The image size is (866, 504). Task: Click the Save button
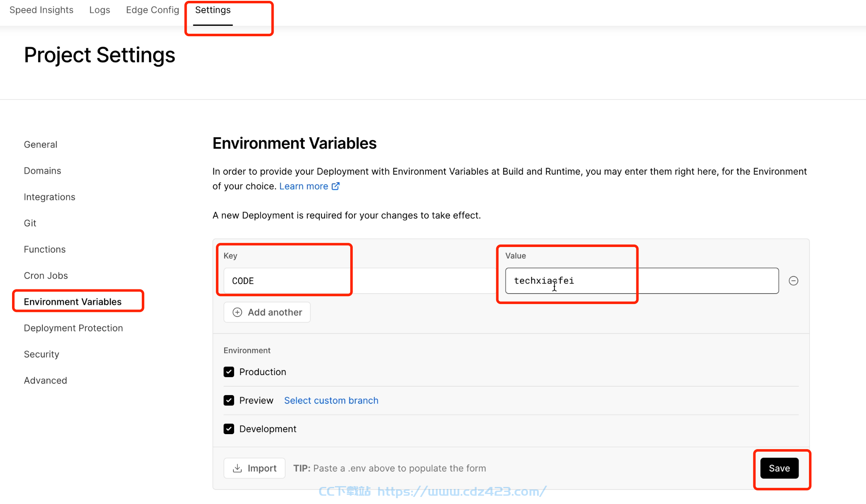779,468
